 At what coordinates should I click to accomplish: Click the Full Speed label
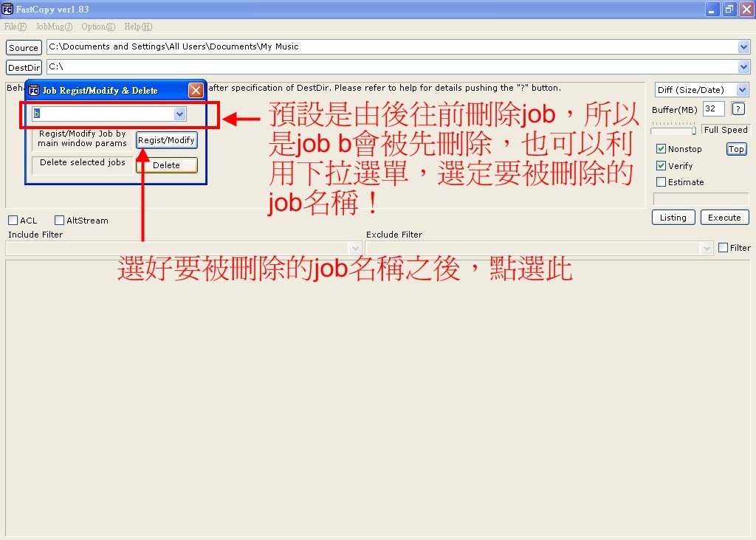tap(726, 130)
